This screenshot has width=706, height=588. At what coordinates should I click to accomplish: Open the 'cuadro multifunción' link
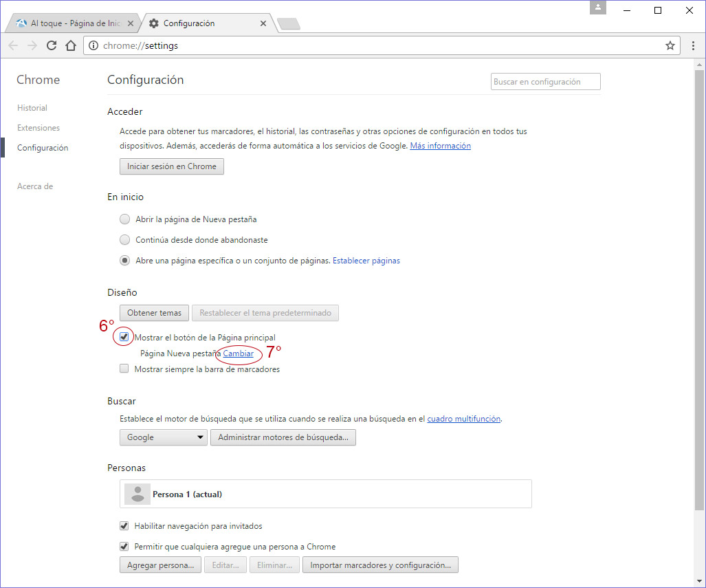click(464, 419)
